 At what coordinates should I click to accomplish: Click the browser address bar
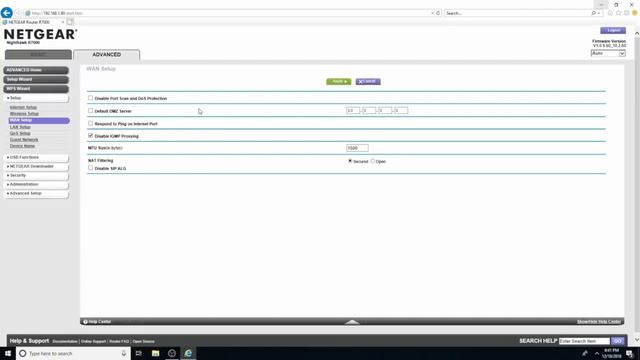click(x=229, y=13)
